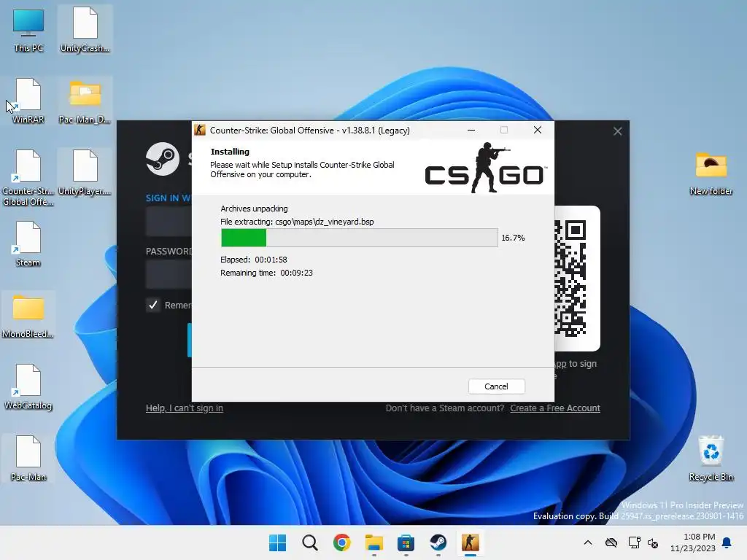Select the New folder desktop icon
Image resolution: width=747 pixels, height=560 pixels.
[x=711, y=172]
